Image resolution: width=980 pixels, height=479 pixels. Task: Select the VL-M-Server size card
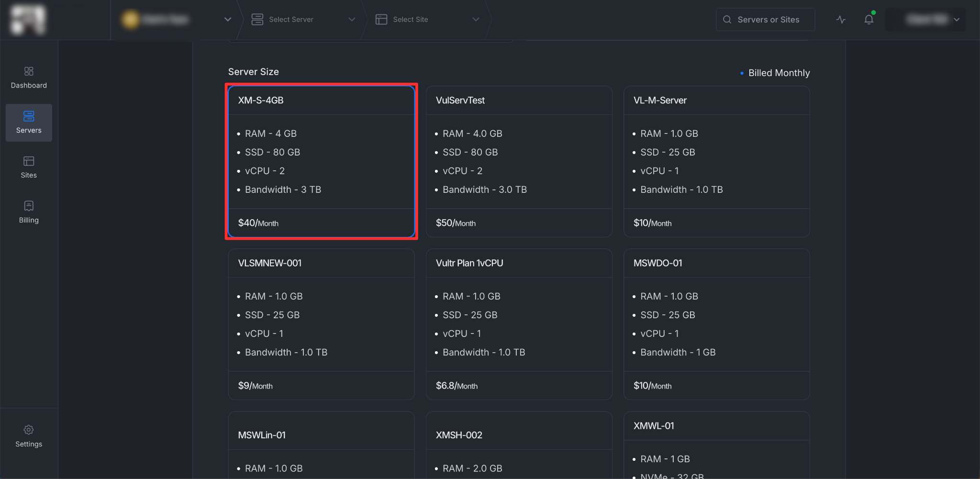coord(716,161)
